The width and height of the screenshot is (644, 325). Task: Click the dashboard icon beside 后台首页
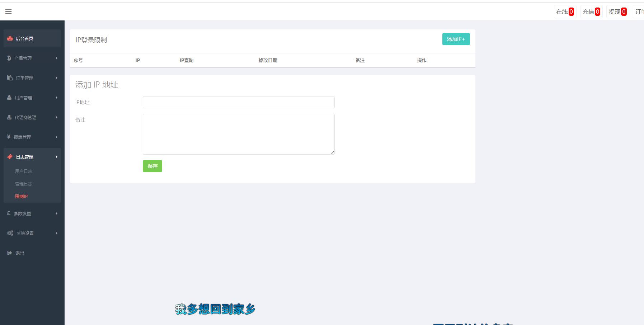click(x=10, y=38)
